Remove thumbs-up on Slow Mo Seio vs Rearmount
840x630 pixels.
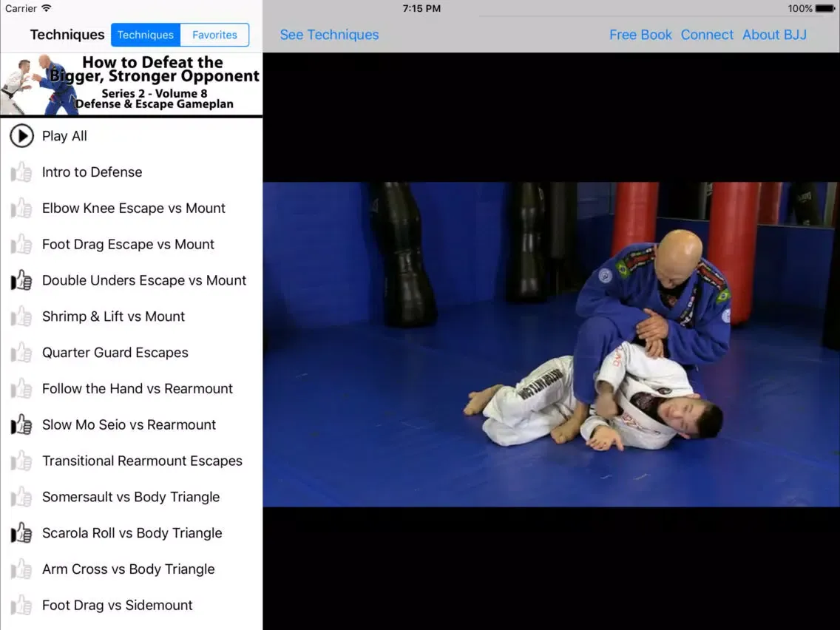pos(21,425)
